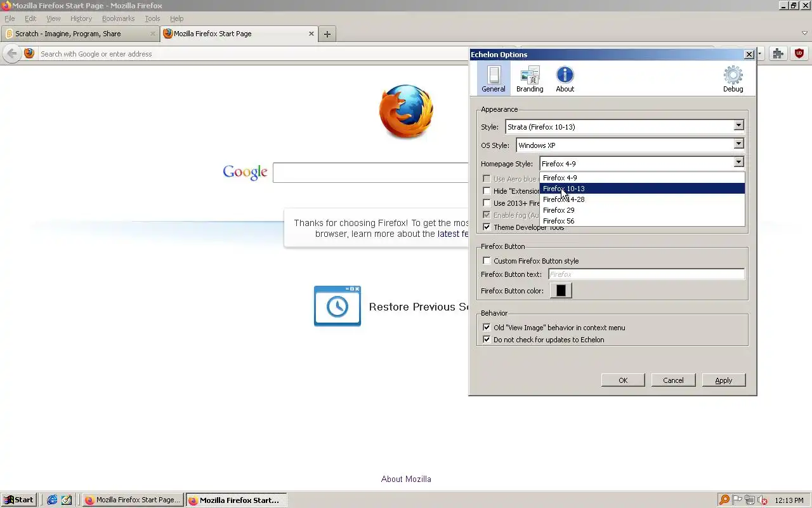Uncheck Theme Developer Tools checkbox
This screenshot has width=812, height=508.
coord(487,227)
